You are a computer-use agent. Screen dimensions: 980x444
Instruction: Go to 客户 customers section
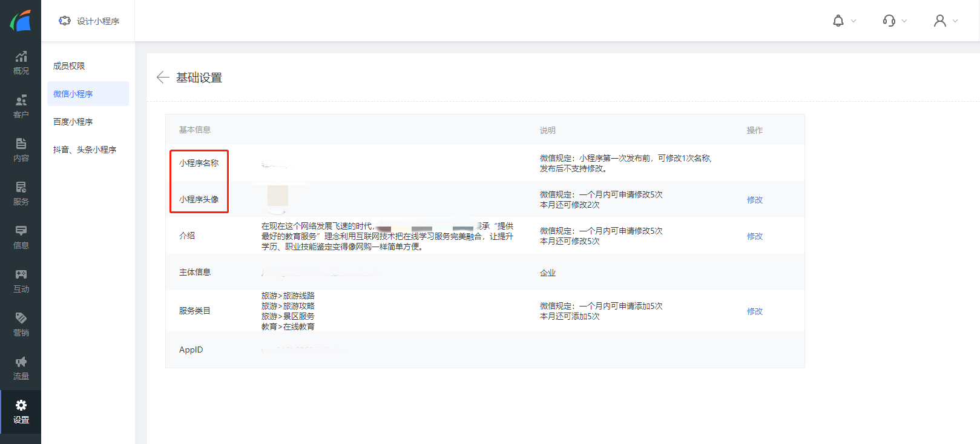21,106
